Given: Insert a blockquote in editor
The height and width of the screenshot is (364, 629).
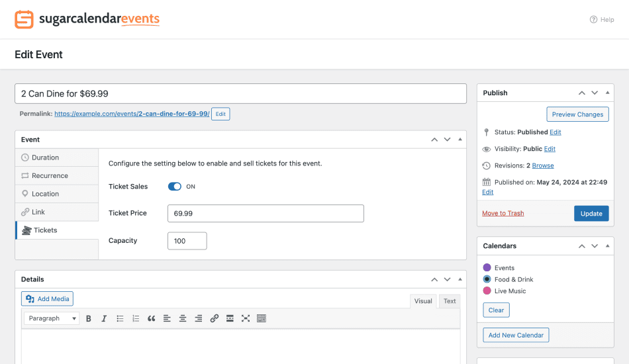Looking at the screenshot, I should pyautogui.click(x=151, y=318).
